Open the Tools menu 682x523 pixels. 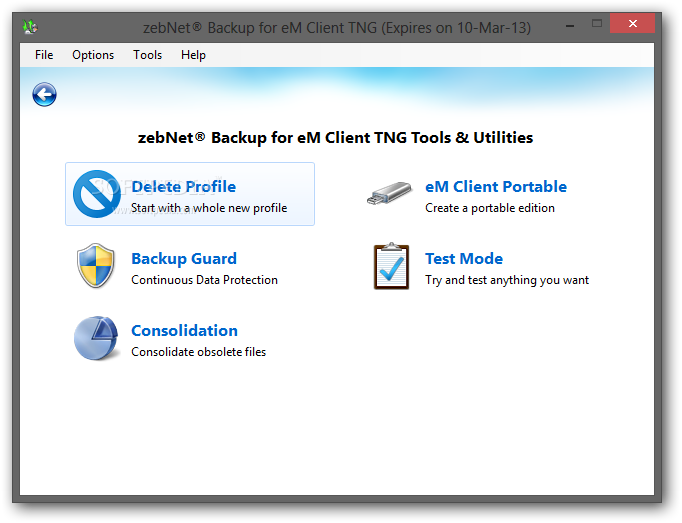coord(147,55)
